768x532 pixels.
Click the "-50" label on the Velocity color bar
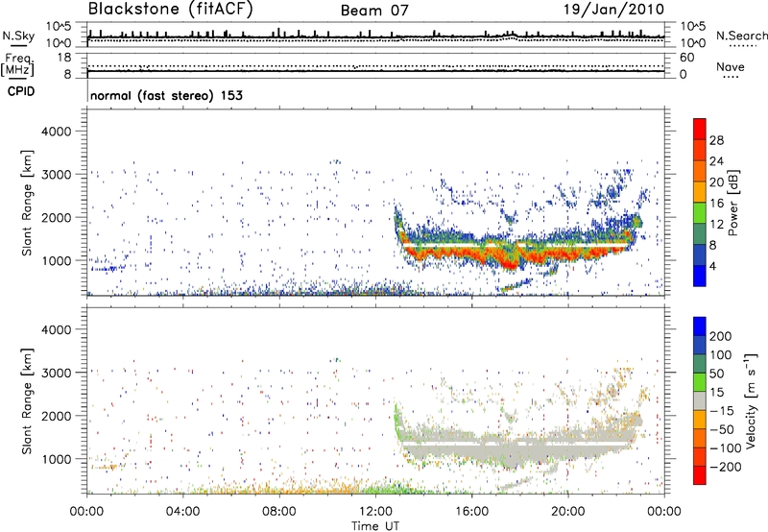click(x=722, y=429)
